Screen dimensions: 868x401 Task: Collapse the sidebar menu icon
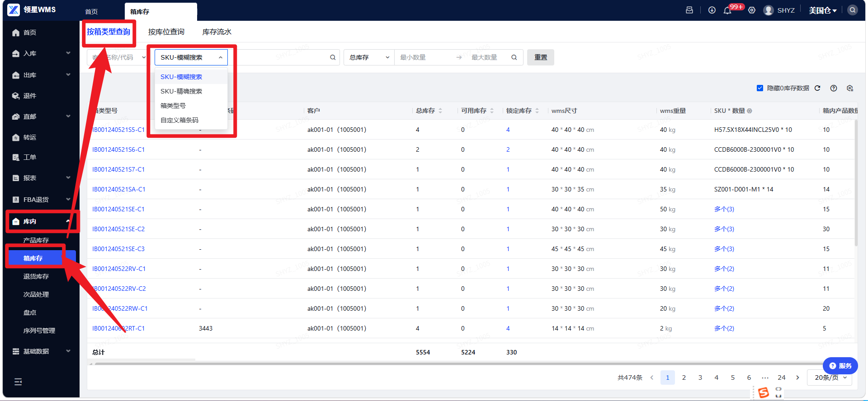18,382
